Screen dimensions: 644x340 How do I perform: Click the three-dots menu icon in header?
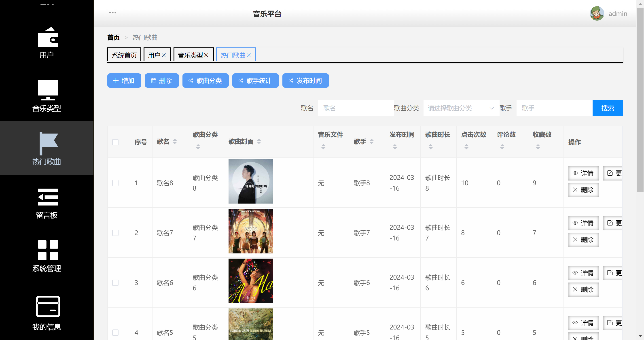pos(112,13)
